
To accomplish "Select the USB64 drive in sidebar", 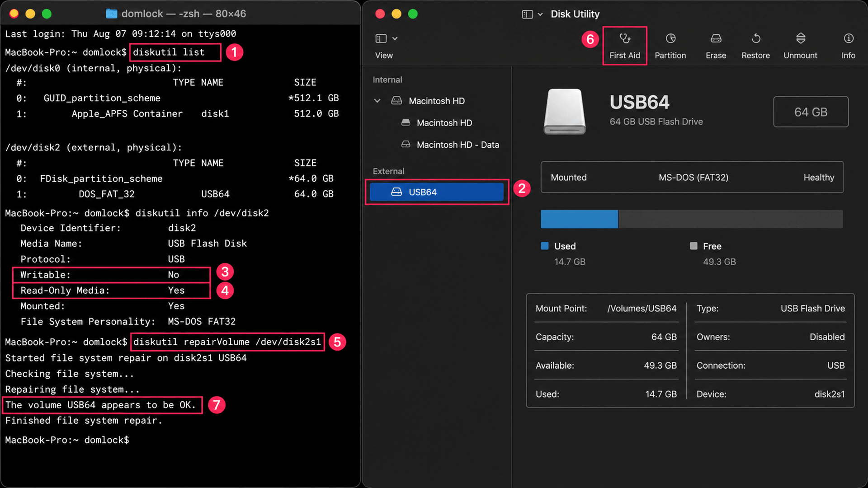I will tap(436, 192).
